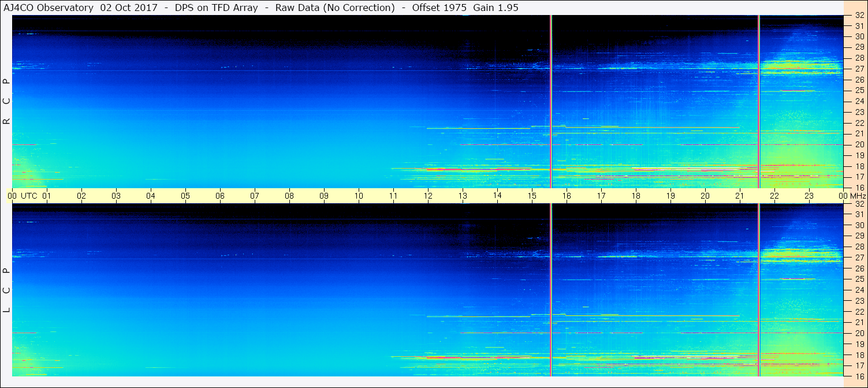Click orange vertical line near 21:30 in LCP spectrogram

[x=758, y=290]
